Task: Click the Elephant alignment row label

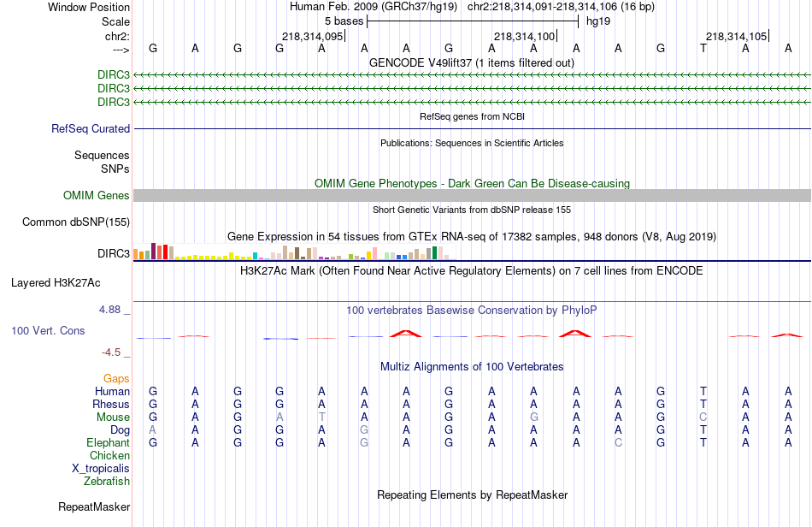Action: point(108,443)
